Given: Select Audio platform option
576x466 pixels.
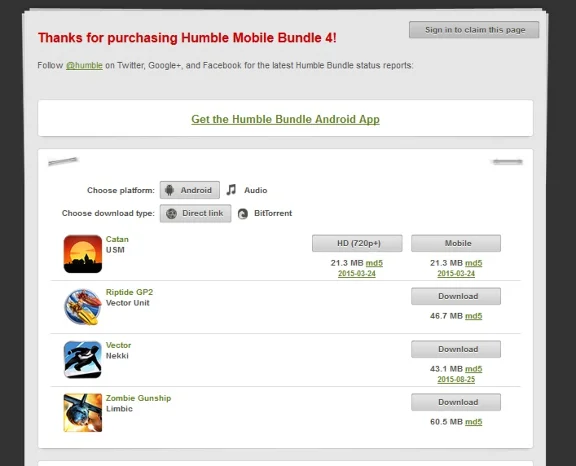Looking at the screenshot, I should tap(247, 190).
